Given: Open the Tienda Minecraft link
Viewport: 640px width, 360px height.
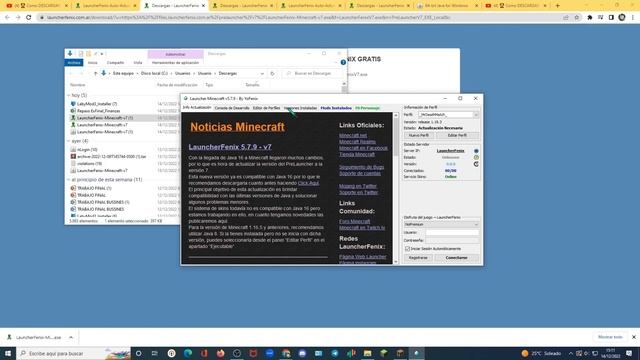Looking at the screenshot, I should coord(357,154).
